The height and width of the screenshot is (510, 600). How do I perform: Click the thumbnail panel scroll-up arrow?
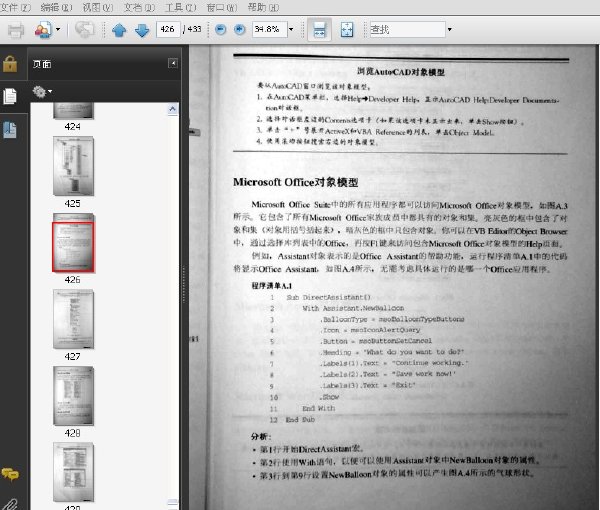[173, 109]
